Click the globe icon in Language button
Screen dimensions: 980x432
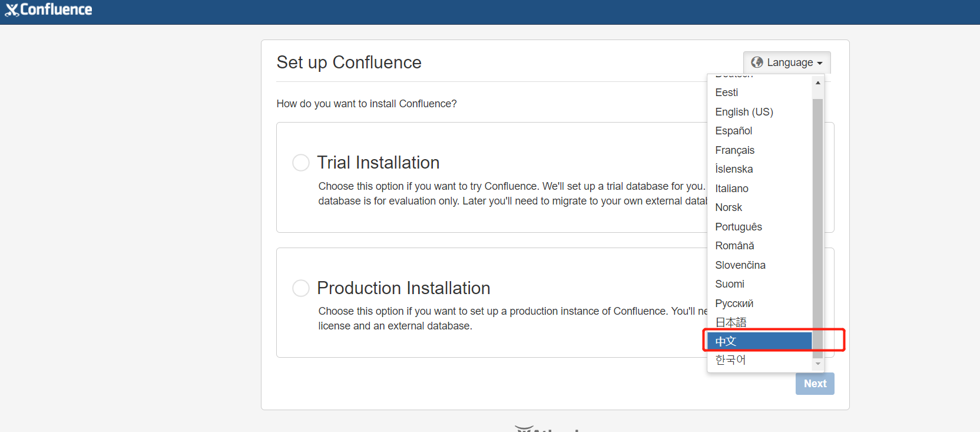click(757, 62)
